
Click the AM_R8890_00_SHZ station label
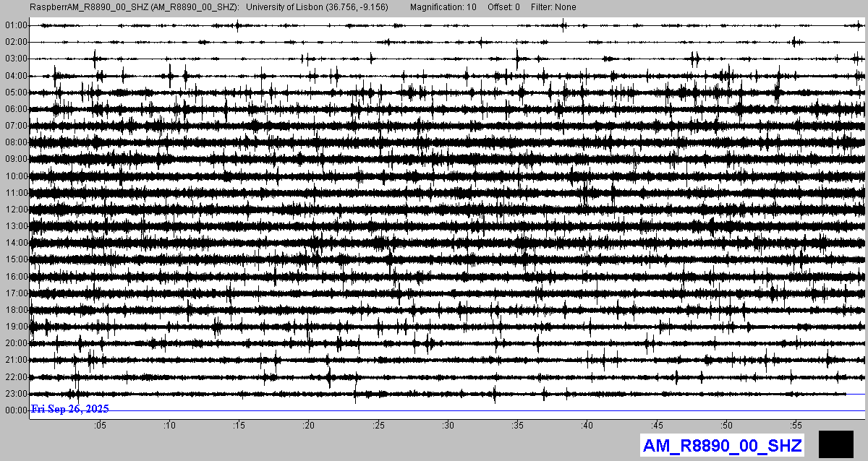click(722, 445)
